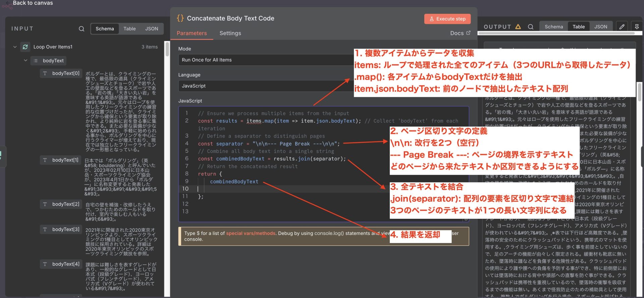Select the Parameters tab
Image resolution: width=644 pixels, height=298 pixels.
(192, 33)
